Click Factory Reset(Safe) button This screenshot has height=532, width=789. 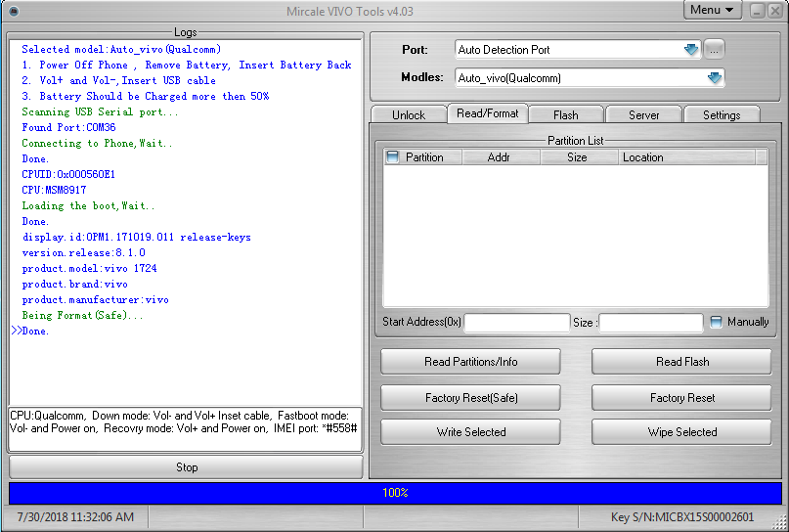470,398
